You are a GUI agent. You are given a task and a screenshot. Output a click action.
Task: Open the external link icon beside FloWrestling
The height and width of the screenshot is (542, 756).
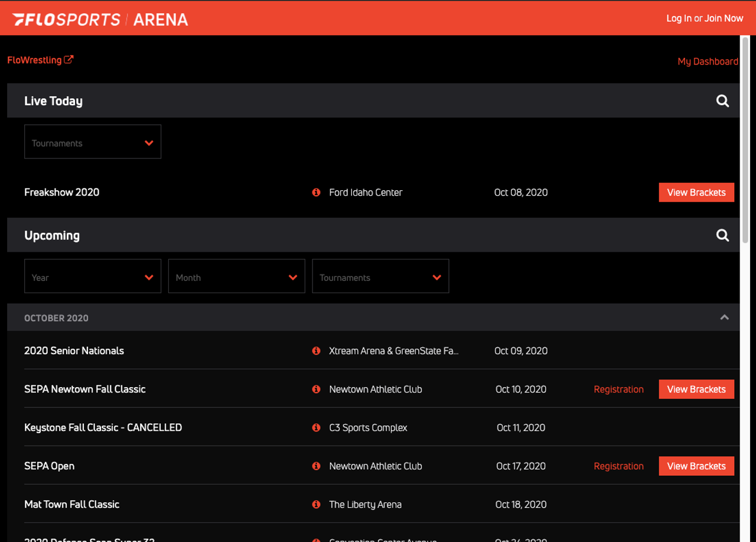click(x=69, y=58)
